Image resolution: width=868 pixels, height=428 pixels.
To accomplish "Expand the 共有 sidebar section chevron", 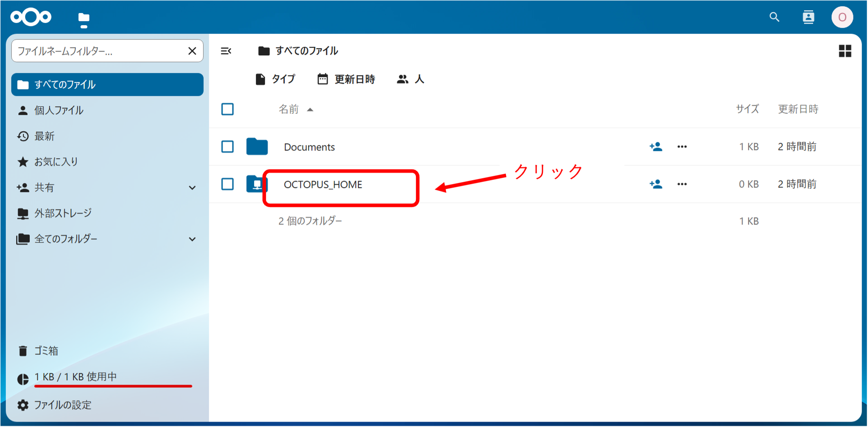I will pyautogui.click(x=192, y=188).
